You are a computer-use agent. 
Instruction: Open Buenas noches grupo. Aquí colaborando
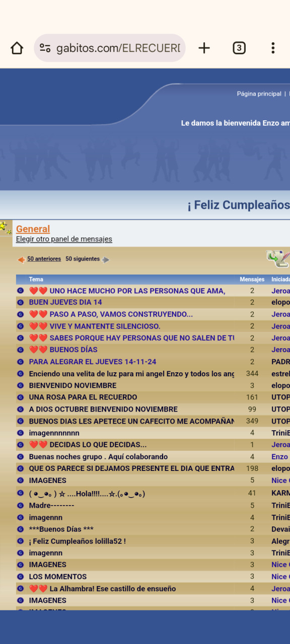tap(98, 457)
